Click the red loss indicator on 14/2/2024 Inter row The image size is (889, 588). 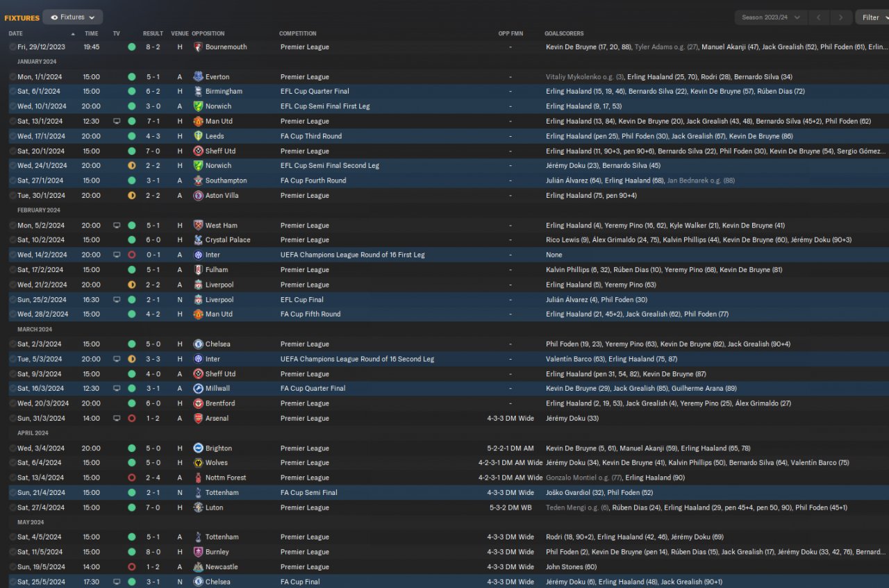tap(132, 255)
